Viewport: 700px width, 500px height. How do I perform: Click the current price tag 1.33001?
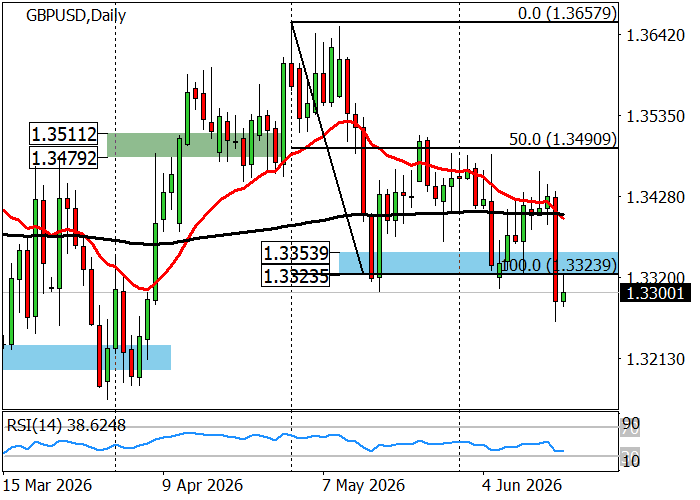click(x=655, y=293)
